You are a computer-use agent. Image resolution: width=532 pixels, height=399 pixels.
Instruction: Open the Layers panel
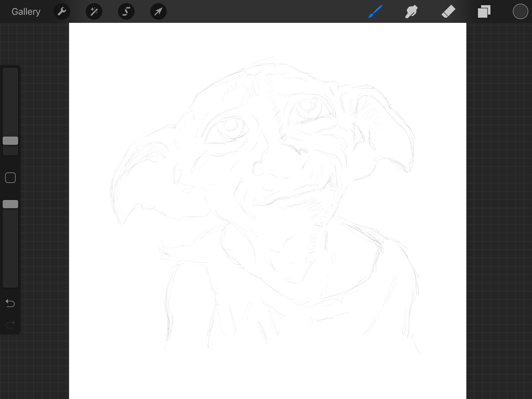pos(484,11)
